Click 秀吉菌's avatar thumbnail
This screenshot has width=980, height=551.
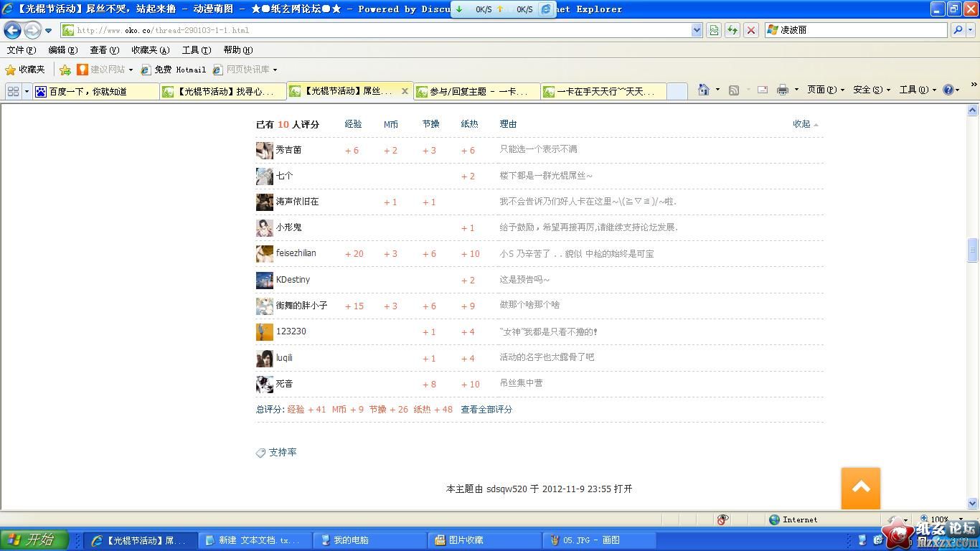point(264,151)
